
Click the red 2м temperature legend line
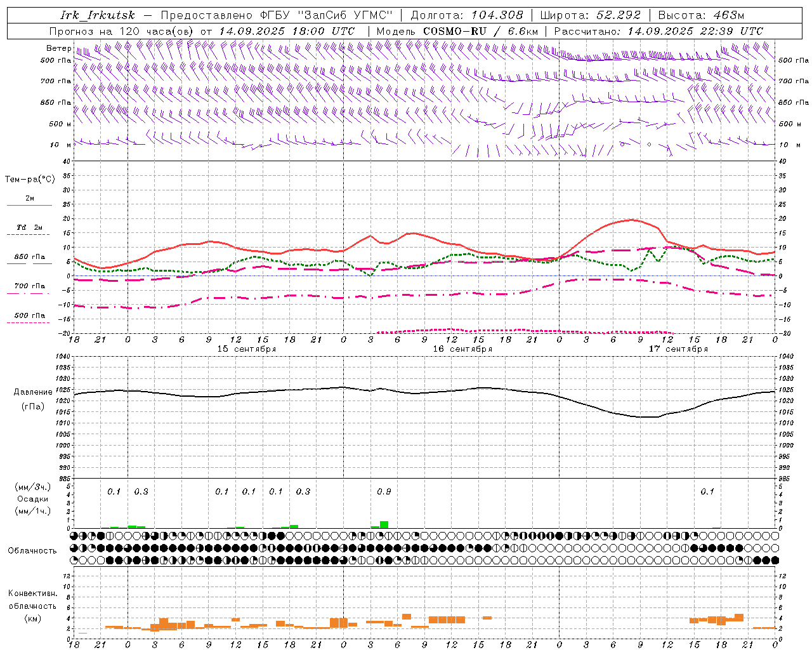point(29,205)
